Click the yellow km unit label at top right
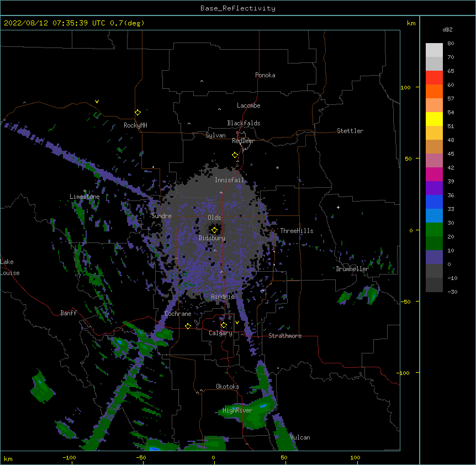This screenshot has height=465, width=476. tap(411, 23)
